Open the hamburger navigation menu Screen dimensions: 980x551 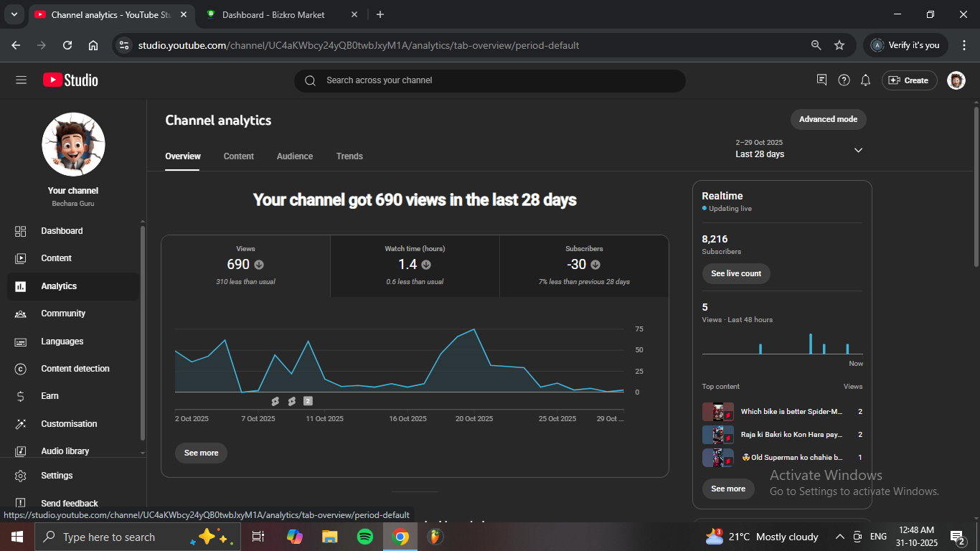tap(21, 80)
